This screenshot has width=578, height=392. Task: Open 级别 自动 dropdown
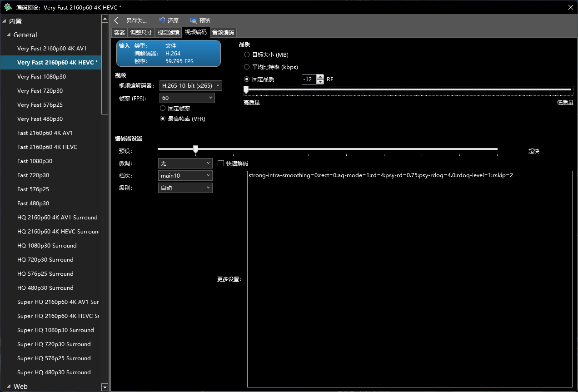coord(185,188)
